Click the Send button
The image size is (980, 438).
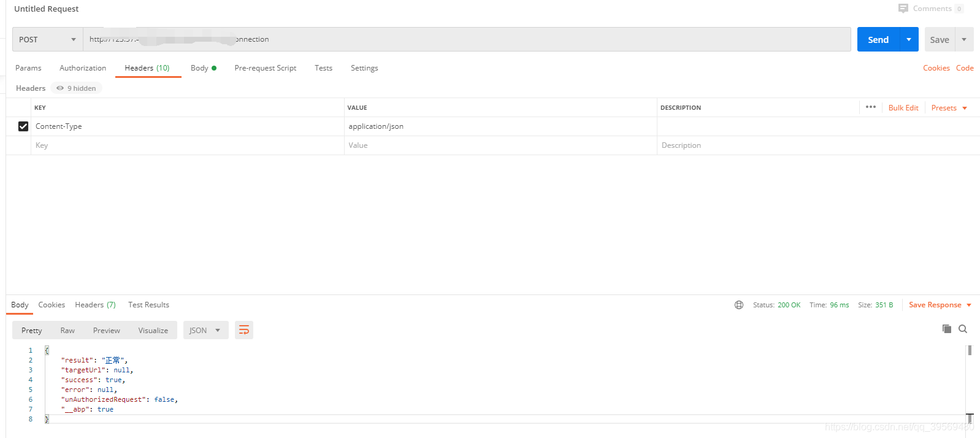878,39
